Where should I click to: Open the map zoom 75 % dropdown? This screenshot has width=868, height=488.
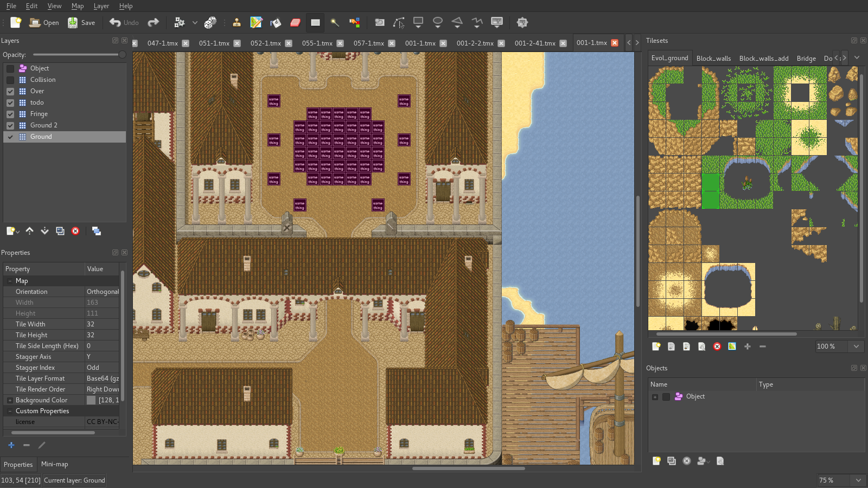[858, 480]
